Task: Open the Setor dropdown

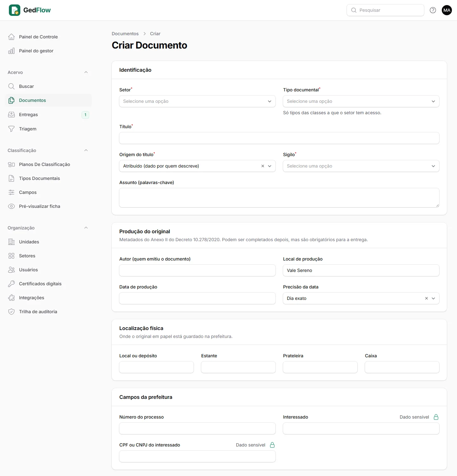Action: click(x=197, y=101)
